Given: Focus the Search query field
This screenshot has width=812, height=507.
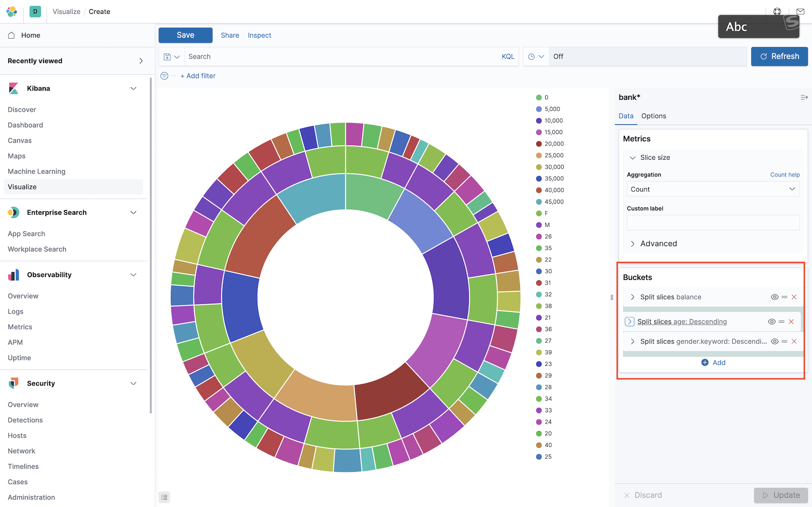Looking at the screenshot, I should click(x=341, y=57).
